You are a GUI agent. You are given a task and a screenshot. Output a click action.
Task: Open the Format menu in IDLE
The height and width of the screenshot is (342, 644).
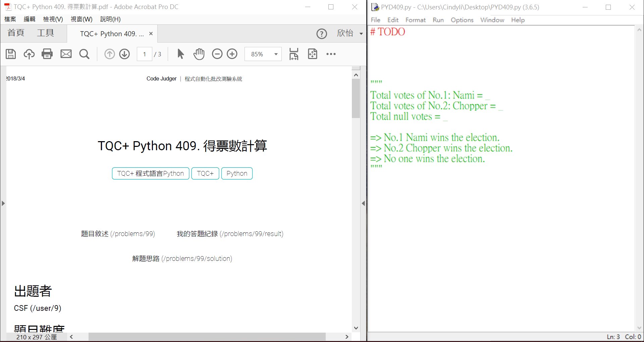[x=416, y=20]
